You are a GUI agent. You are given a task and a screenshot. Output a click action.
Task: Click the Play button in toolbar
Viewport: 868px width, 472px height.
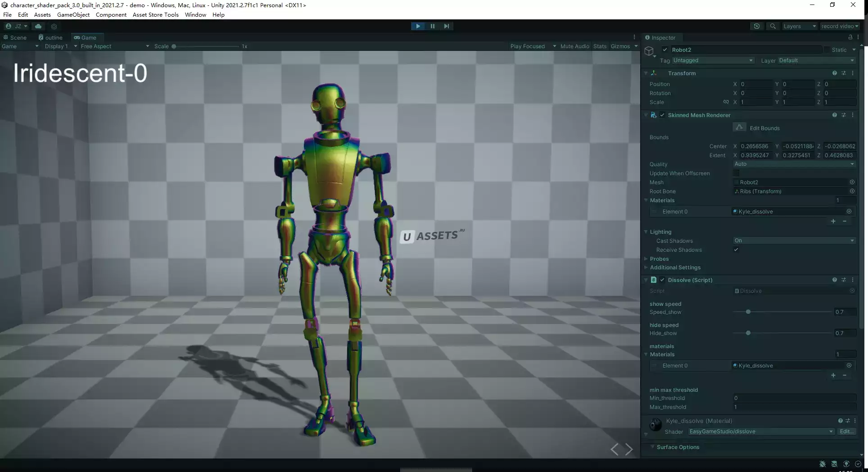click(418, 26)
